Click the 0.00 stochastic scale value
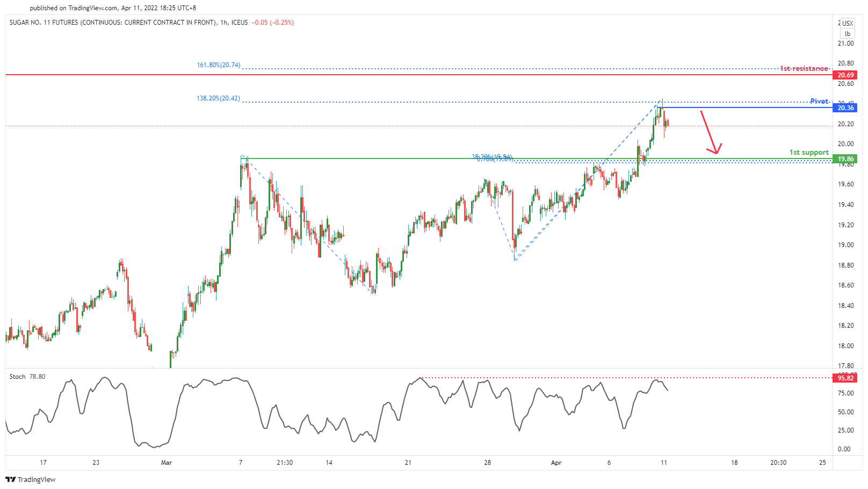Viewport: 868px width, 489px height. point(844,449)
